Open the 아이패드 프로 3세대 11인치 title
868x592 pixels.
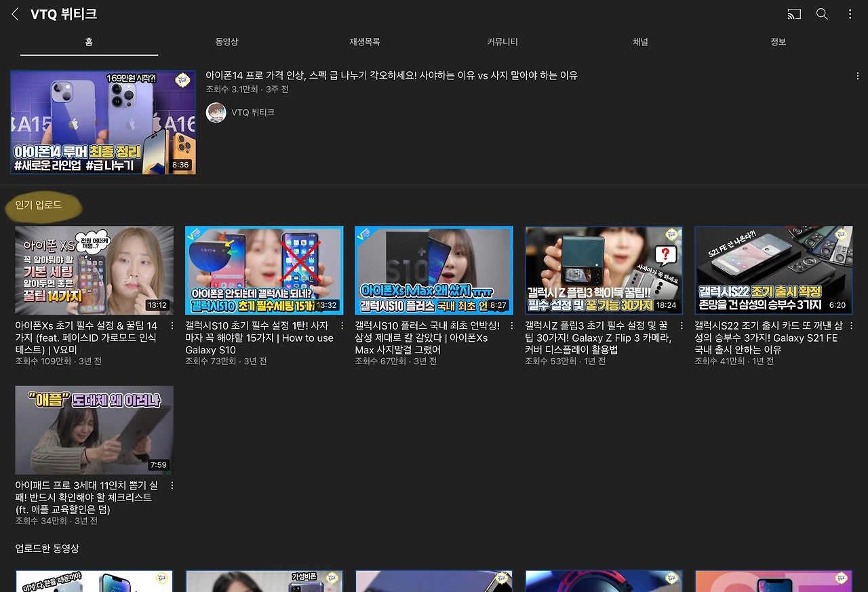coord(87,498)
